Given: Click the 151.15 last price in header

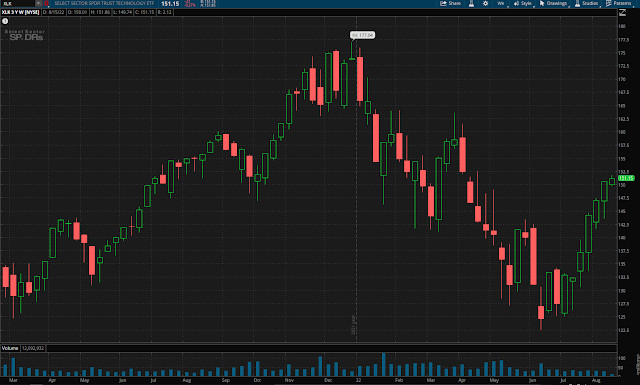Looking at the screenshot, I should tap(170, 4).
